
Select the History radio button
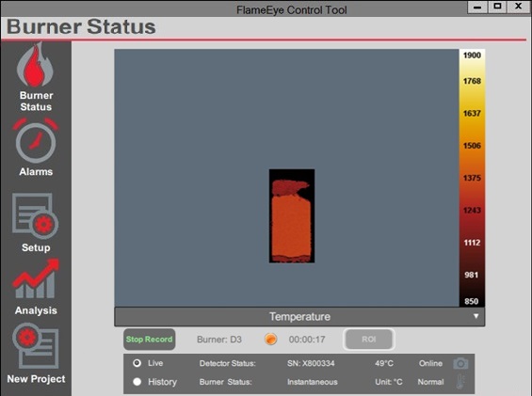[137, 382]
